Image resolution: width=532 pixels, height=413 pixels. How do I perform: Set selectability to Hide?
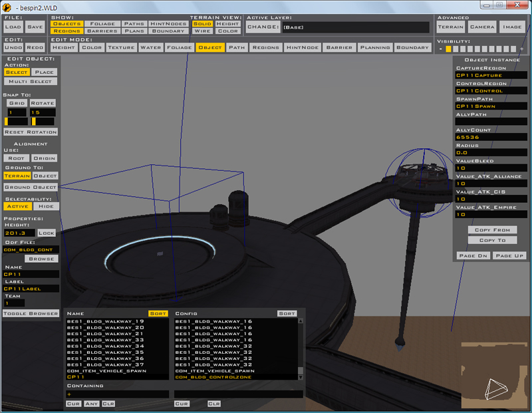(x=46, y=206)
